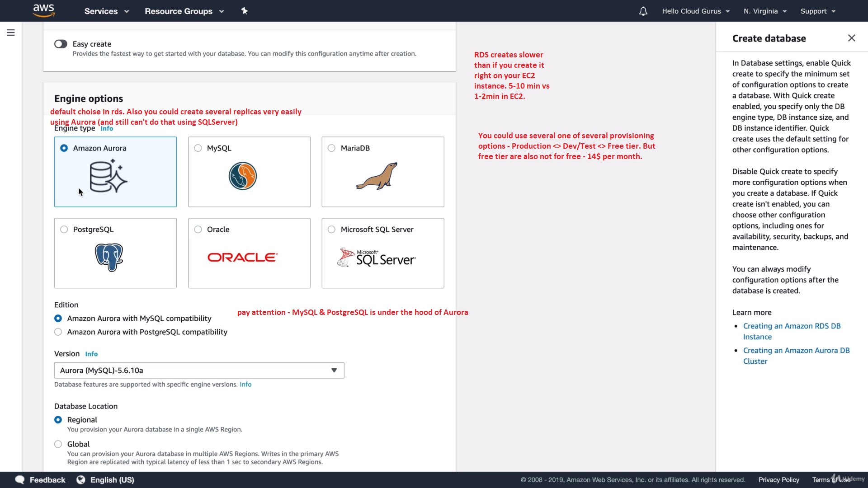
Task: Expand the N. Virginia region selector
Action: pyautogui.click(x=765, y=11)
